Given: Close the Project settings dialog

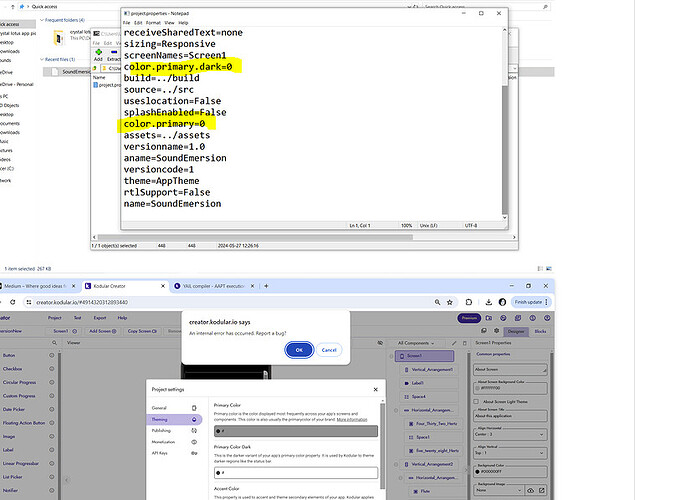Looking at the screenshot, I should point(375,389).
